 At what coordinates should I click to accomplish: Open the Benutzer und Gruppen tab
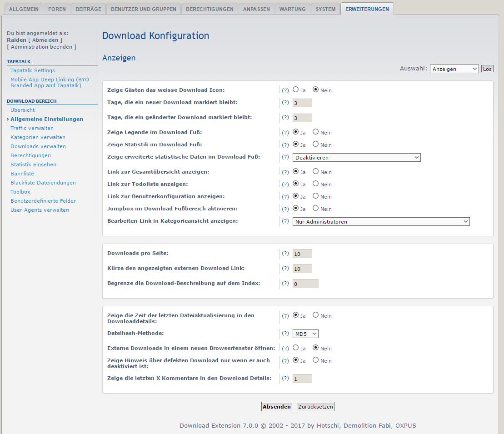coord(143,9)
